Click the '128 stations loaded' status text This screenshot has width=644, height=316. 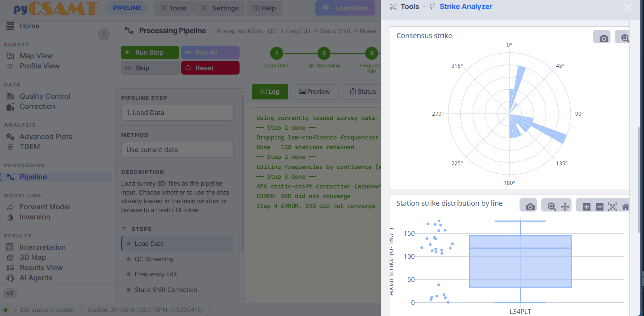pos(47,310)
